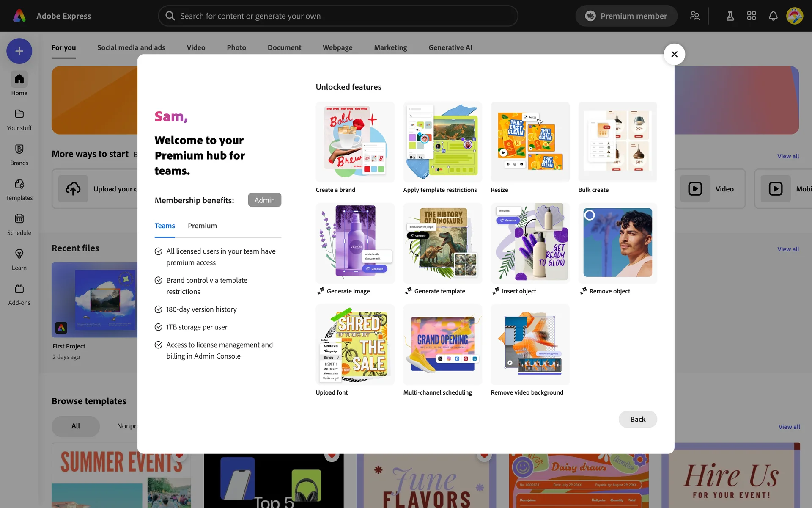
Task: Click the Premium member button
Action: [x=626, y=16]
